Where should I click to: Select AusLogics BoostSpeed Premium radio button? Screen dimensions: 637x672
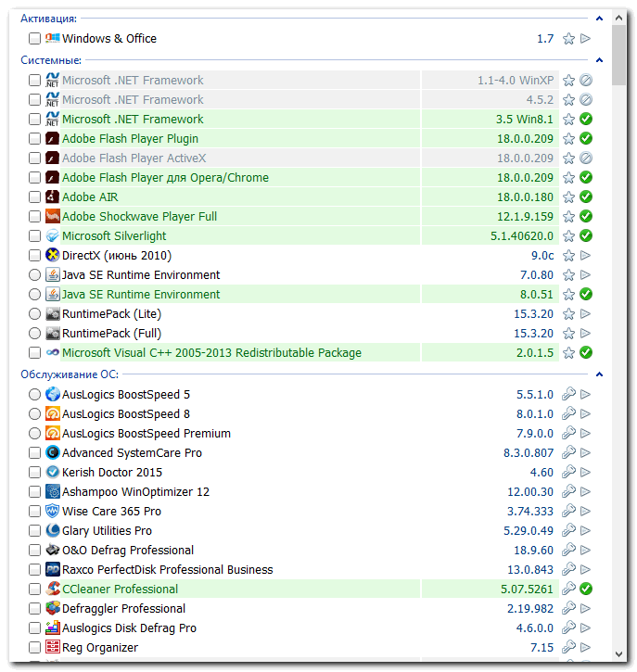[35, 434]
